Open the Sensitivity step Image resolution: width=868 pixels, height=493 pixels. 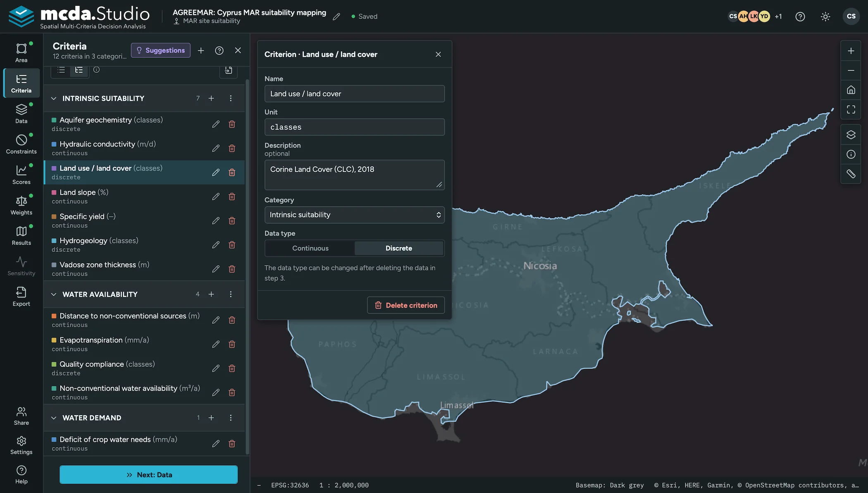click(21, 266)
